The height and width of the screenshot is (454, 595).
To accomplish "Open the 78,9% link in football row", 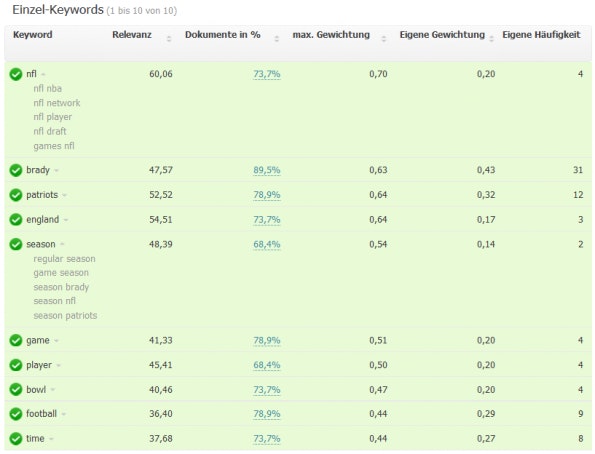I will 267,414.
